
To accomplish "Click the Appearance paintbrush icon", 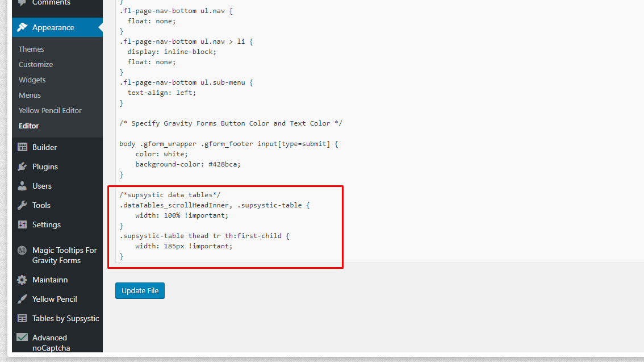I will click(22, 27).
